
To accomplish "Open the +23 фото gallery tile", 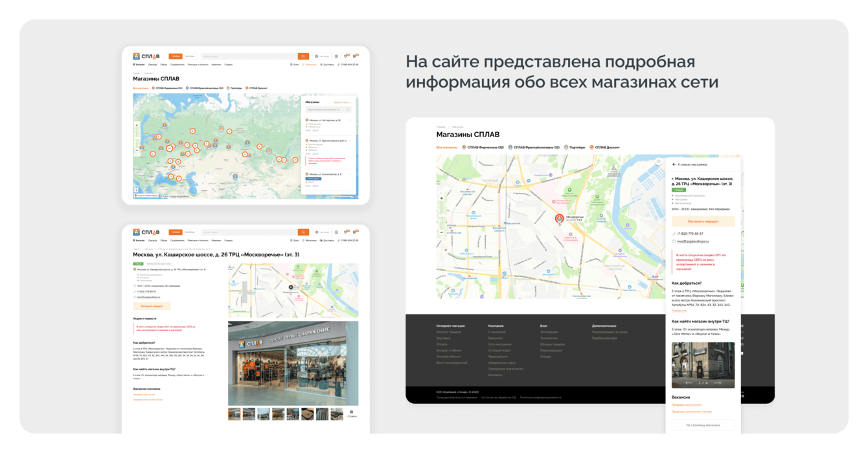I will coord(352,414).
